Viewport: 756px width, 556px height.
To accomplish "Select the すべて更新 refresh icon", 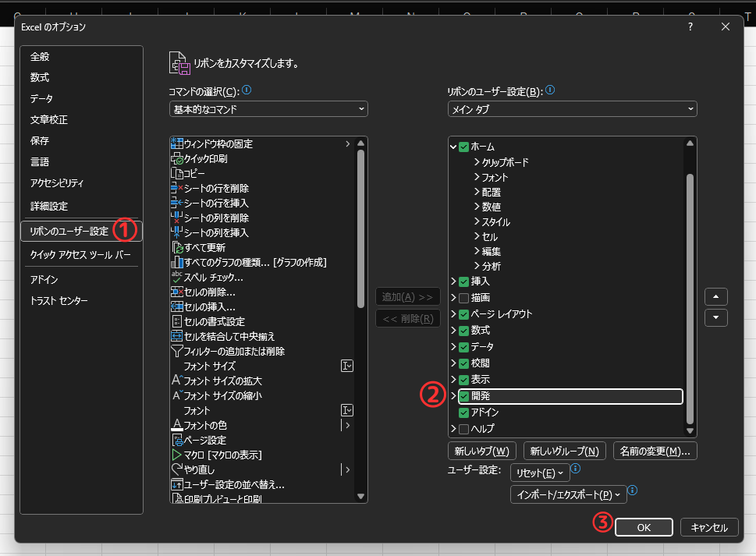I will point(178,248).
